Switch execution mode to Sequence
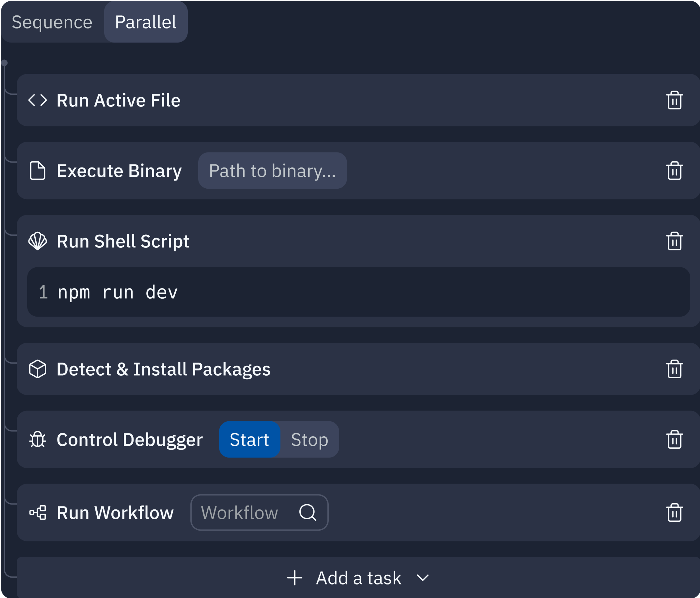700x598 pixels. point(52,22)
